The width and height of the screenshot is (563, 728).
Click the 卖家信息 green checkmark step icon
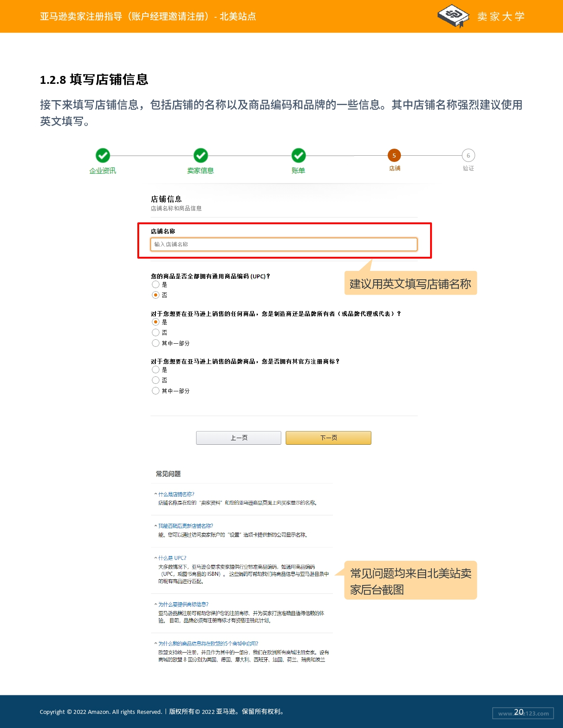coord(201,155)
